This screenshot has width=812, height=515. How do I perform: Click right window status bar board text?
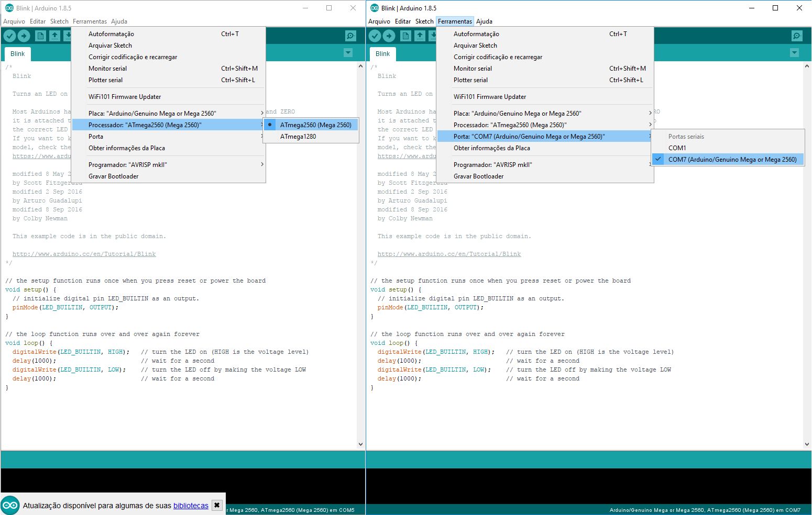(705, 510)
